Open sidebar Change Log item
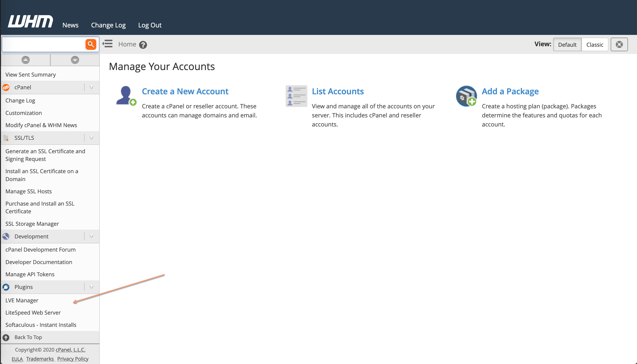Viewport: 637px width, 364px height. tap(20, 100)
